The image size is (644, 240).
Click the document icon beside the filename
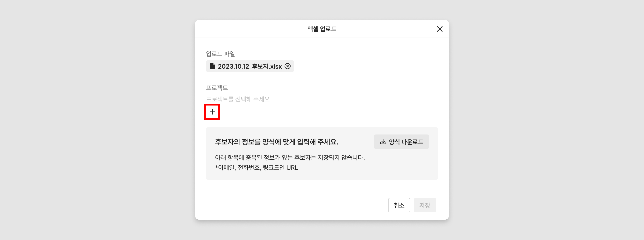(x=212, y=66)
